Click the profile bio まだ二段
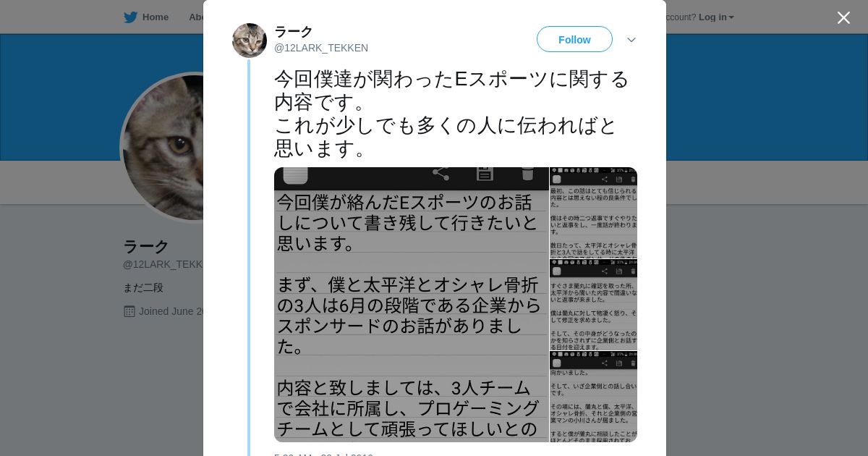Screen dimensions: 868x456 (x=143, y=287)
